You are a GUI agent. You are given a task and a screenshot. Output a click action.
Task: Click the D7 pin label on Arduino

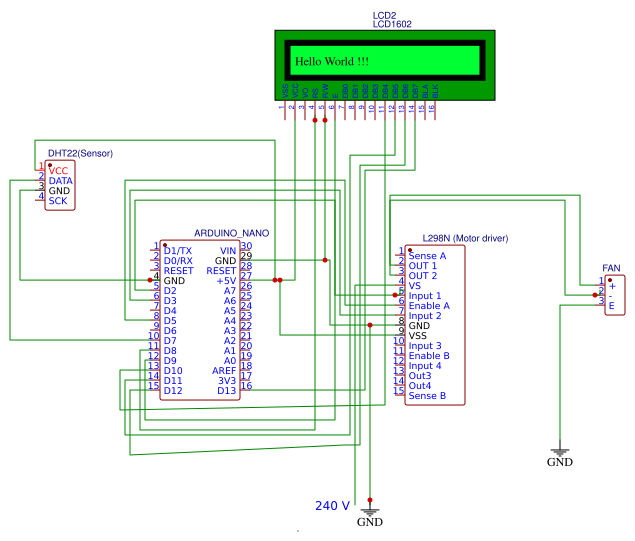pyautogui.click(x=170, y=341)
